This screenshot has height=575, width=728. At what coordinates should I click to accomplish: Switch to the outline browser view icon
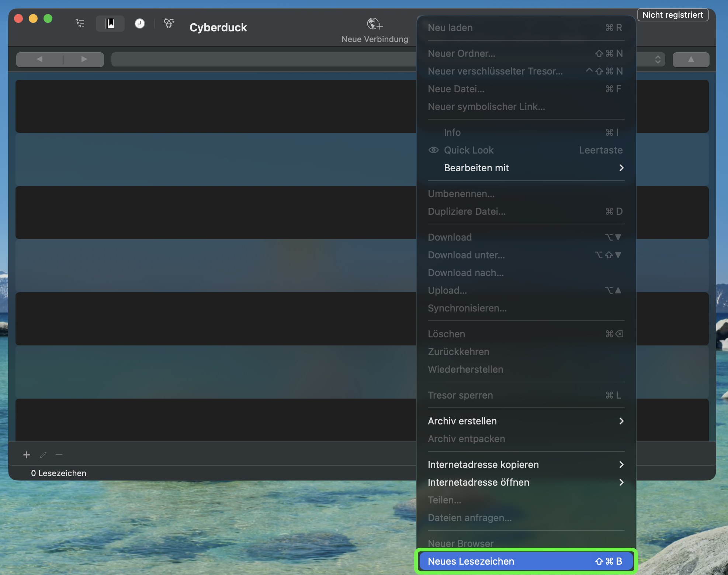pyautogui.click(x=80, y=24)
